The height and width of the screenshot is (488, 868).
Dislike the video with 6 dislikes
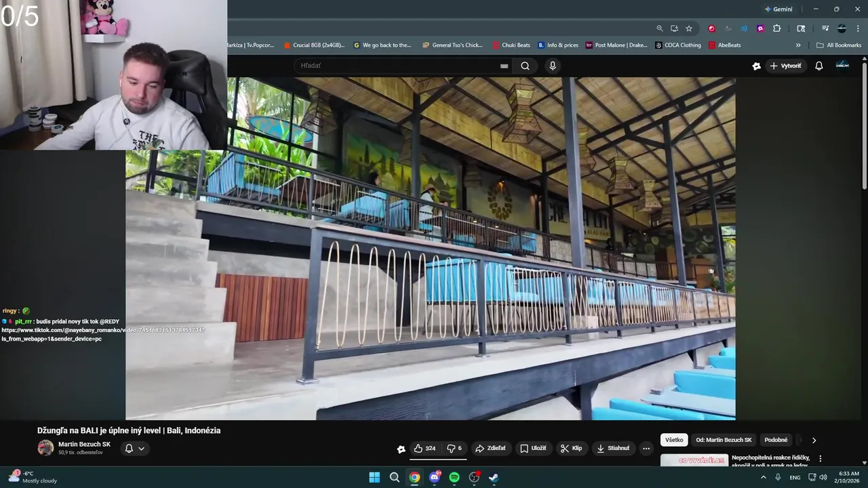click(454, 448)
